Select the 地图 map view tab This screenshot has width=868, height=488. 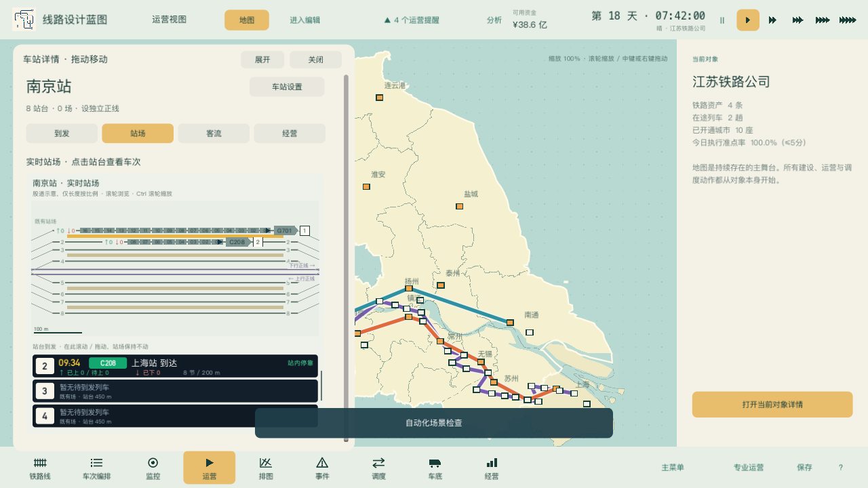tap(247, 20)
